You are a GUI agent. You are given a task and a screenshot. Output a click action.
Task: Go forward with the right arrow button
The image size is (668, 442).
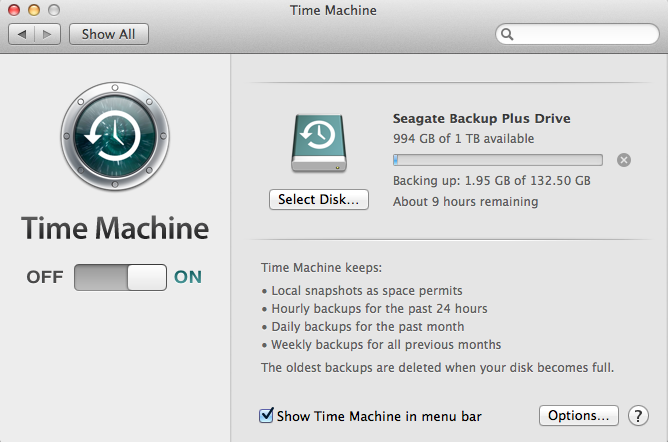(x=47, y=34)
